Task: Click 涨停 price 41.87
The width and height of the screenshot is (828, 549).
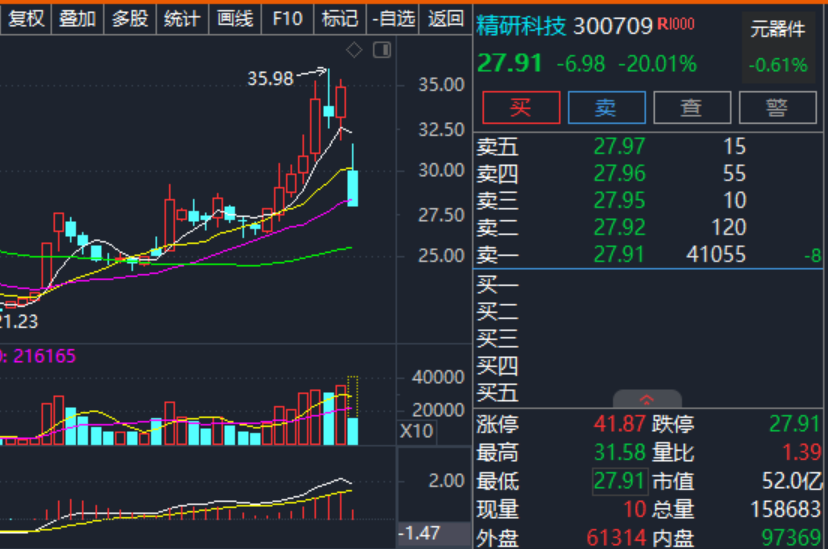Action: coord(619,424)
